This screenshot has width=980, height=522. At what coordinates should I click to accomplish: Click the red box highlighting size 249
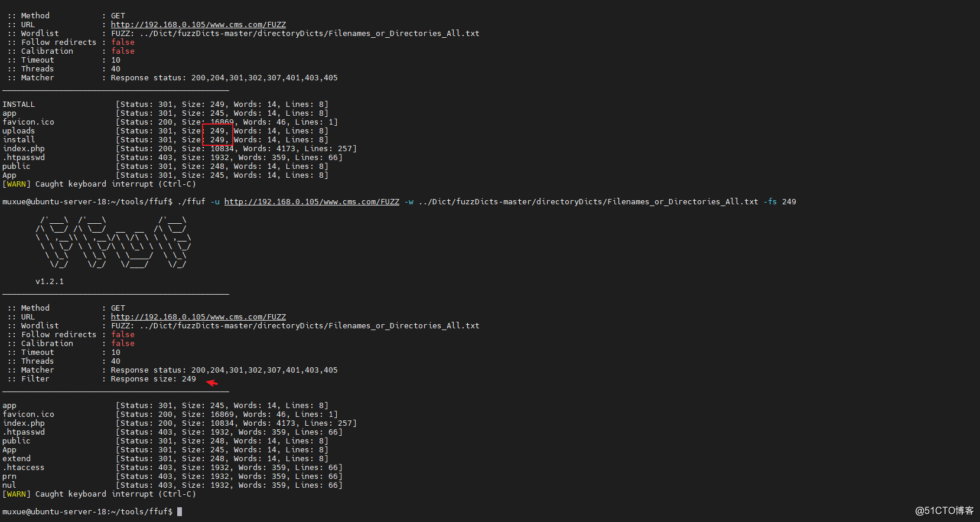tap(217, 135)
